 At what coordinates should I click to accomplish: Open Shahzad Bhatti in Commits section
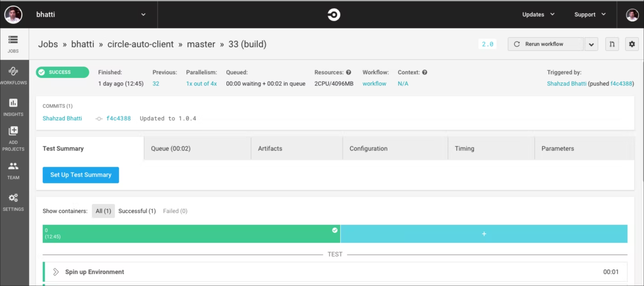click(x=62, y=119)
